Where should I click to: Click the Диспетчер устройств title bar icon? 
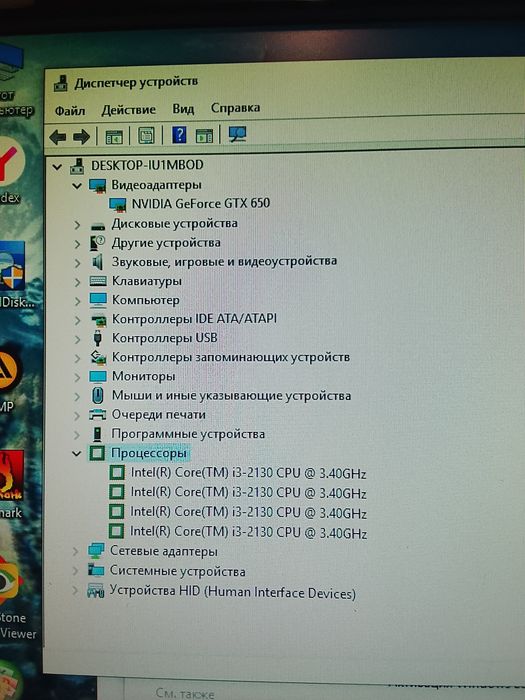tap(61, 83)
